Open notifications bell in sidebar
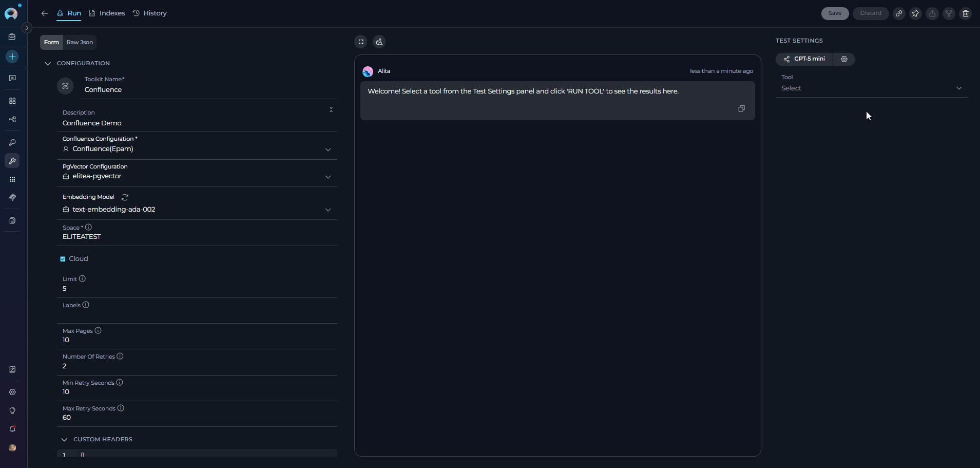Image resolution: width=980 pixels, height=468 pixels. click(x=12, y=429)
